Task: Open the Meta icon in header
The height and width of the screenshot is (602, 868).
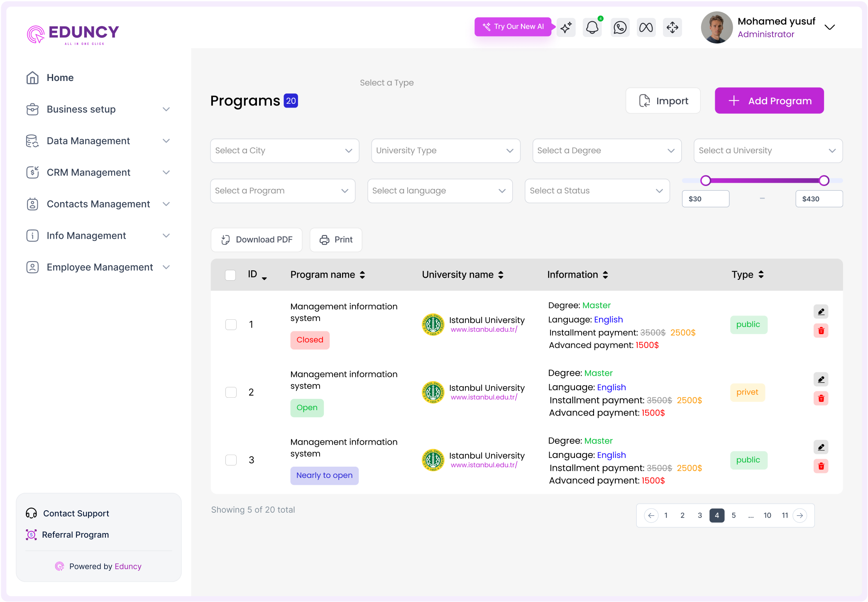Action: (x=646, y=27)
